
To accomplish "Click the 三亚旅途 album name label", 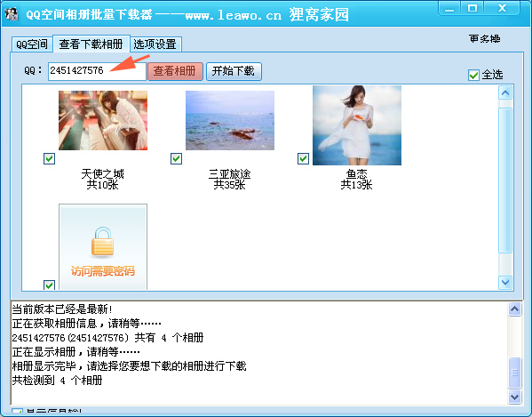I will [x=229, y=174].
